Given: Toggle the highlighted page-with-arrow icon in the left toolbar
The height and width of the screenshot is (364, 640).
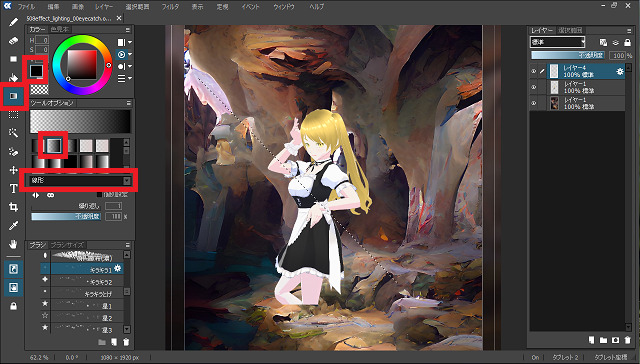Looking at the screenshot, I should click(13, 269).
